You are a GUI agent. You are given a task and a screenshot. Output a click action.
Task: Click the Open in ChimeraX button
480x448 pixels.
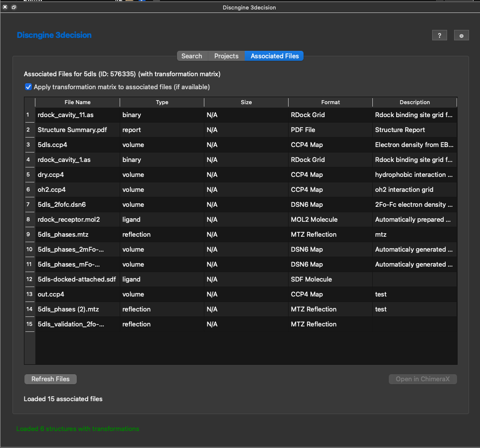click(423, 379)
